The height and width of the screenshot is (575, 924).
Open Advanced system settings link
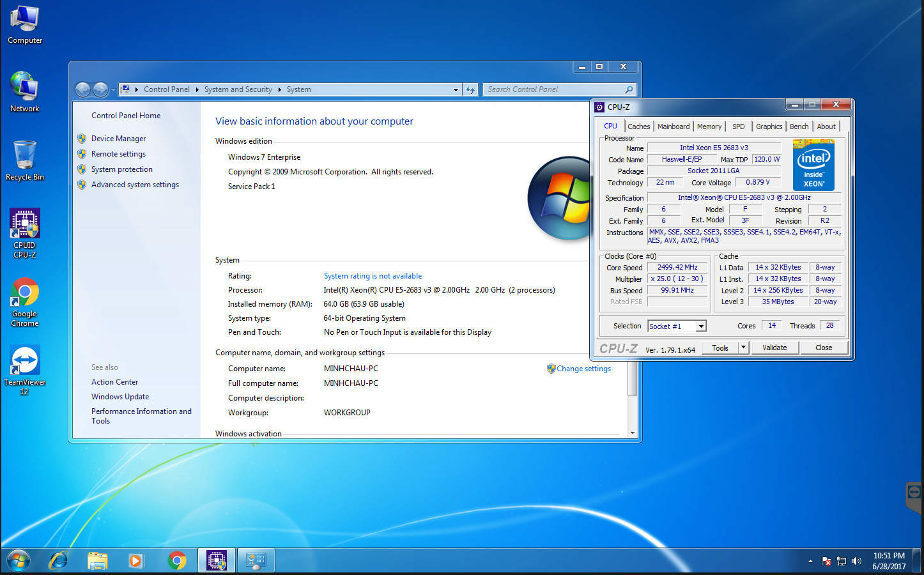point(135,185)
